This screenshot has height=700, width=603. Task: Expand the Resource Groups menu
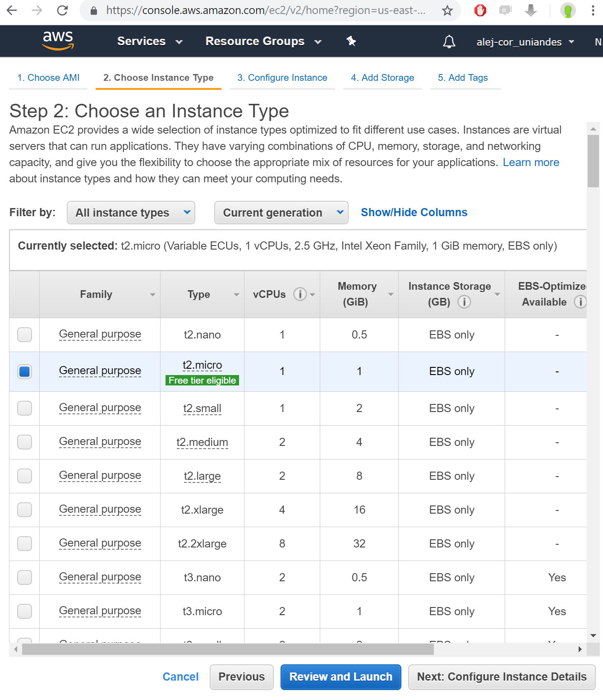[x=263, y=42]
